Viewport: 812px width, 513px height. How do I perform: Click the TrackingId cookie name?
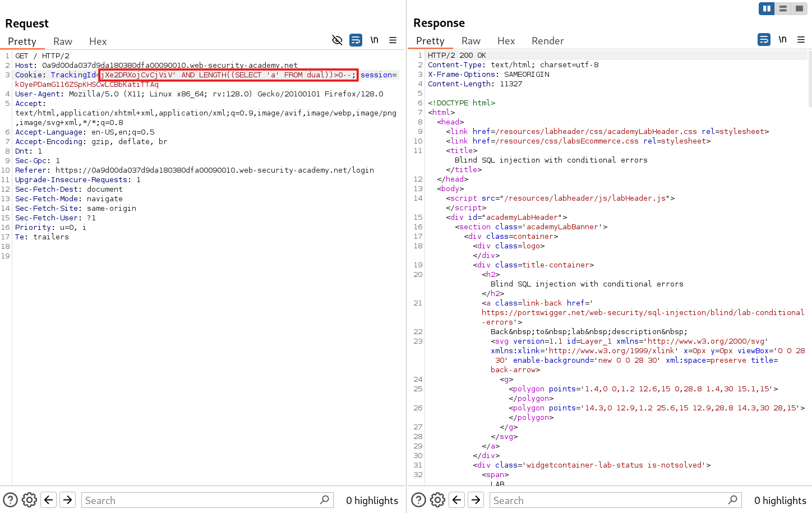[x=73, y=75]
